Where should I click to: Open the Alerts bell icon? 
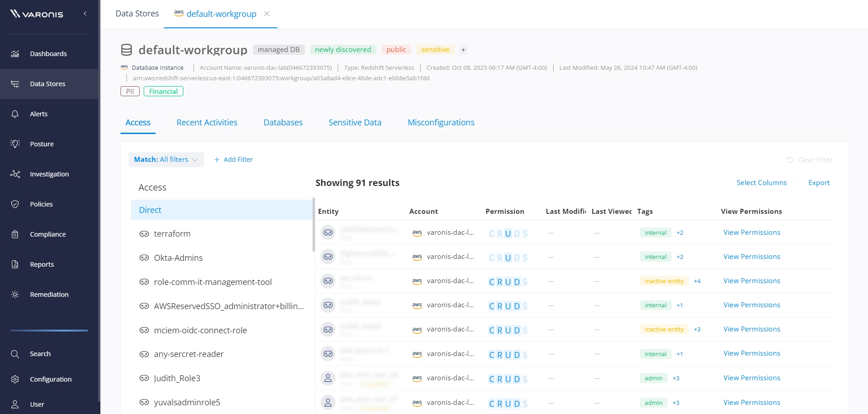15,114
